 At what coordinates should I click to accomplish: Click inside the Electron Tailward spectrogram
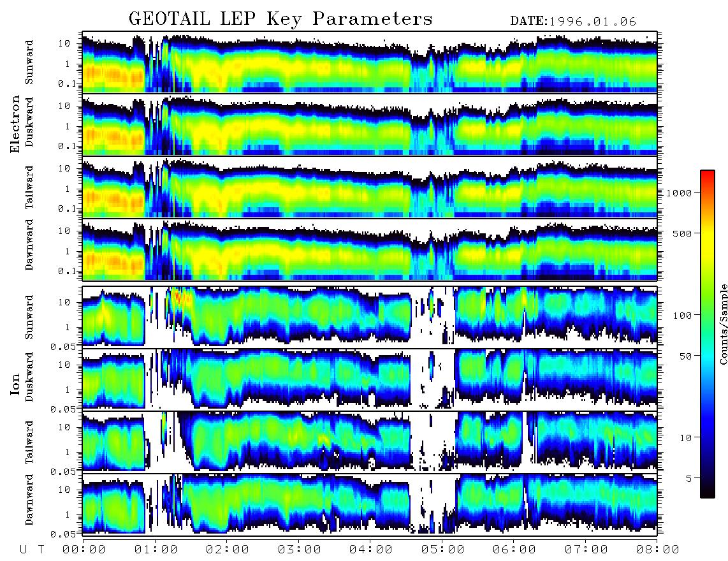pos(370,187)
